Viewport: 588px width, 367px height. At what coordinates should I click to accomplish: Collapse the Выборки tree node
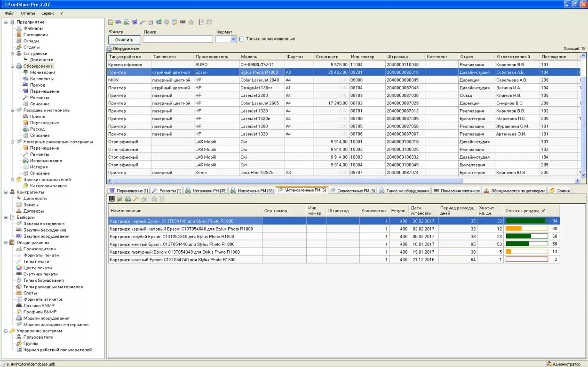pos(6,217)
